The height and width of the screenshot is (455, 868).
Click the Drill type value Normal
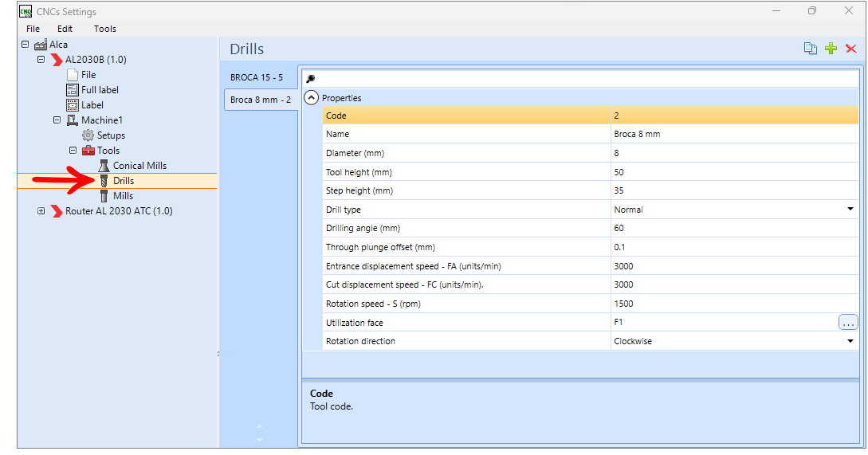tap(628, 210)
